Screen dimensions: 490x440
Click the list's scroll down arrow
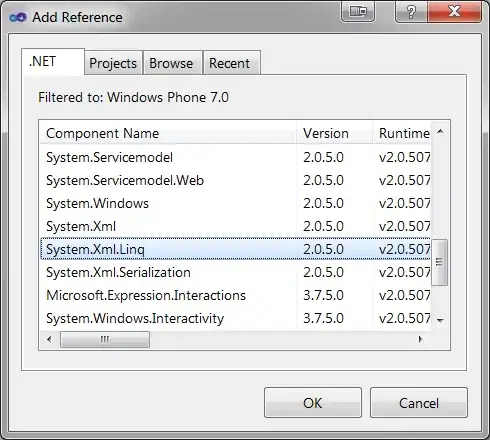pyautogui.click(x=440, y=321)
